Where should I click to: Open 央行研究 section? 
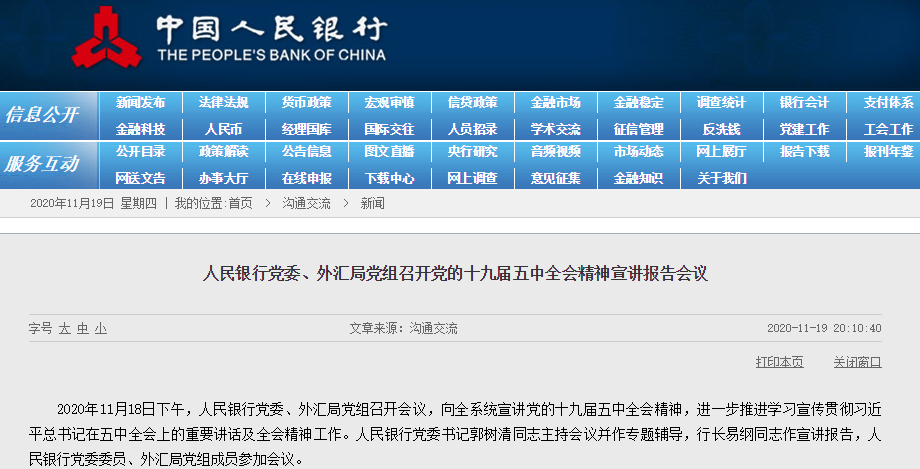click(472, 151)
